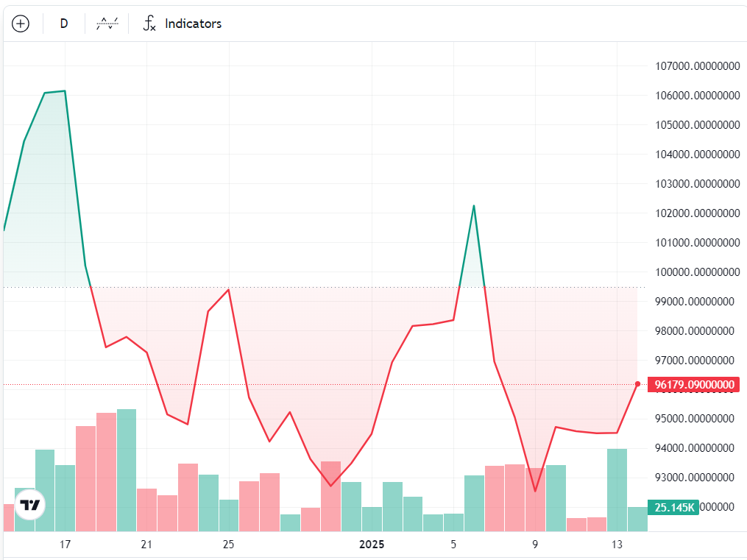This screenshot has width=747, height=560.
Task: Click the red dot ending the price line
Action: (637, 383)
